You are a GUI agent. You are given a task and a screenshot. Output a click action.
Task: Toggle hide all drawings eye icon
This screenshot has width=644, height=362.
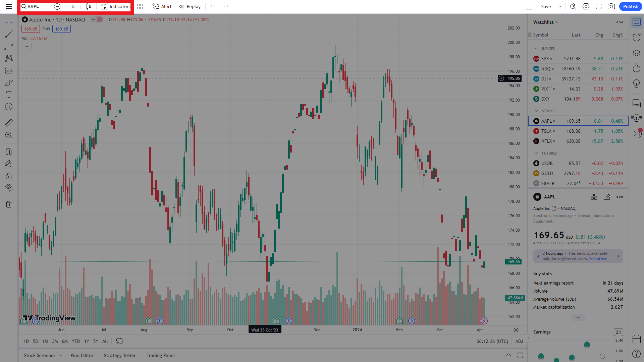(9, 187)
